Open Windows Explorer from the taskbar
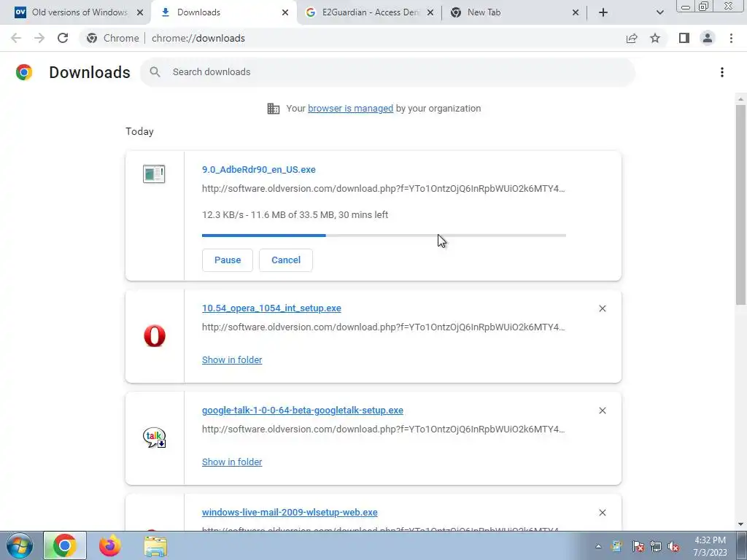 tap(156, 546)
